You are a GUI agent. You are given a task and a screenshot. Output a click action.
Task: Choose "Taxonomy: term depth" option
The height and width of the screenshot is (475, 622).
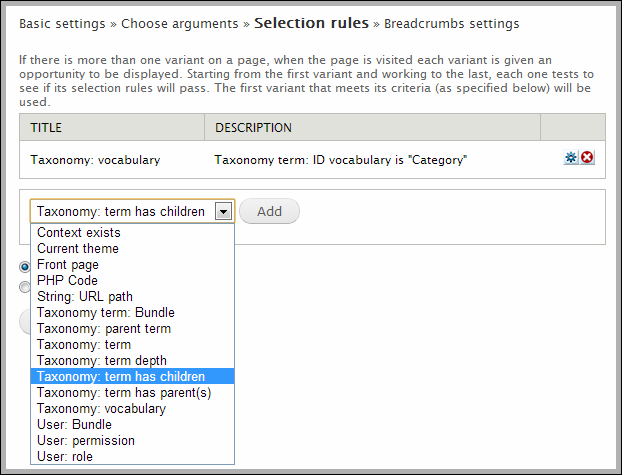click(101, 361)
